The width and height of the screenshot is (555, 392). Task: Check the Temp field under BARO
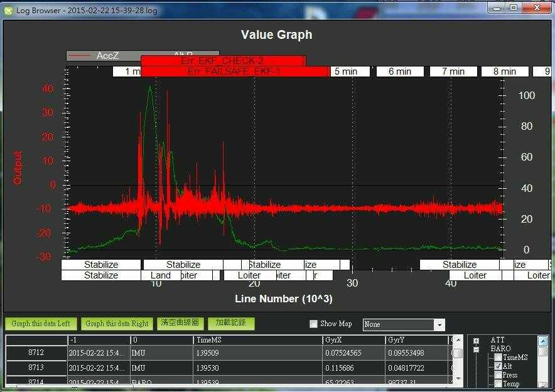pos(498,384)
